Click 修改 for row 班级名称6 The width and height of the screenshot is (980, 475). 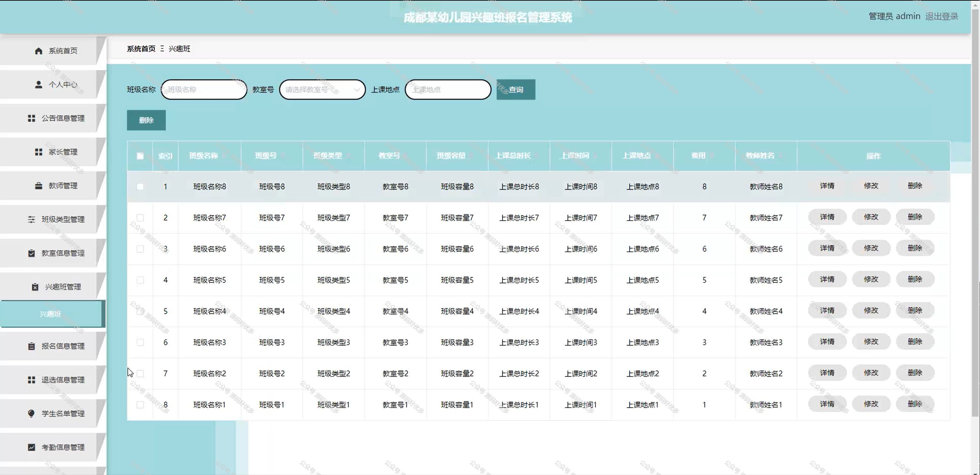click(x=871, y=248)
